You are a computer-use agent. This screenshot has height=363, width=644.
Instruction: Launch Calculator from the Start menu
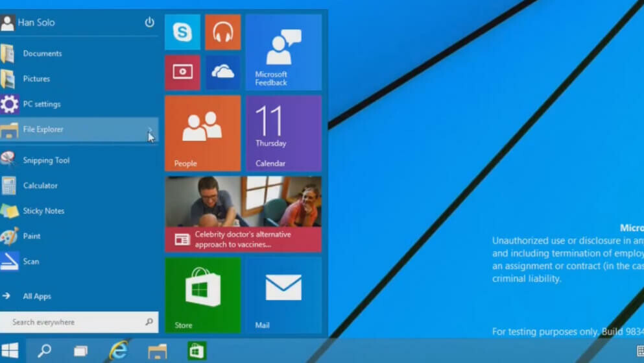click(79, 186)
